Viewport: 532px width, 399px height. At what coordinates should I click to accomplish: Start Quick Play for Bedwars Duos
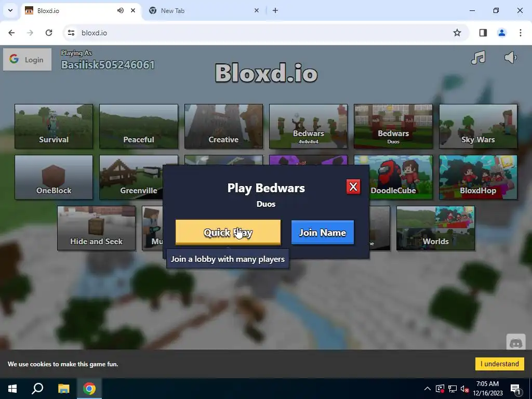click(x=228, y=232)
